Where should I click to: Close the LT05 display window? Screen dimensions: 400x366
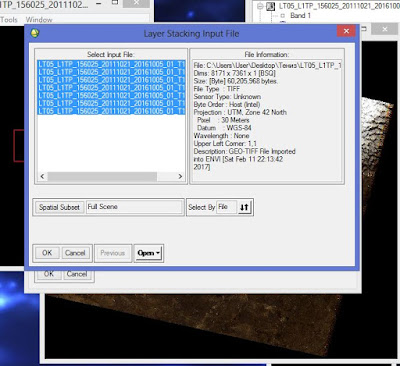[136, 3]
